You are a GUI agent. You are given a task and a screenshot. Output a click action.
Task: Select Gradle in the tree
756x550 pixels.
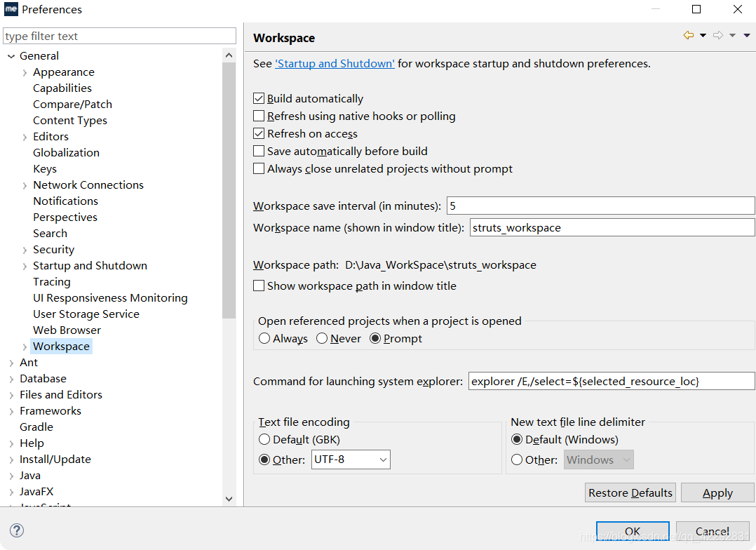pyautogui.click(x=36, y=427)
